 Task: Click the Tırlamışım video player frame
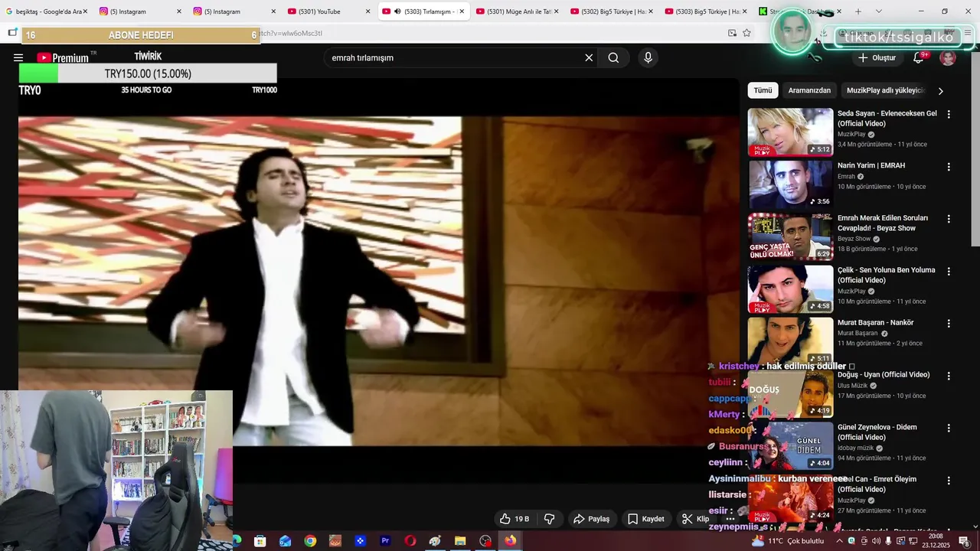coord(379,280)
